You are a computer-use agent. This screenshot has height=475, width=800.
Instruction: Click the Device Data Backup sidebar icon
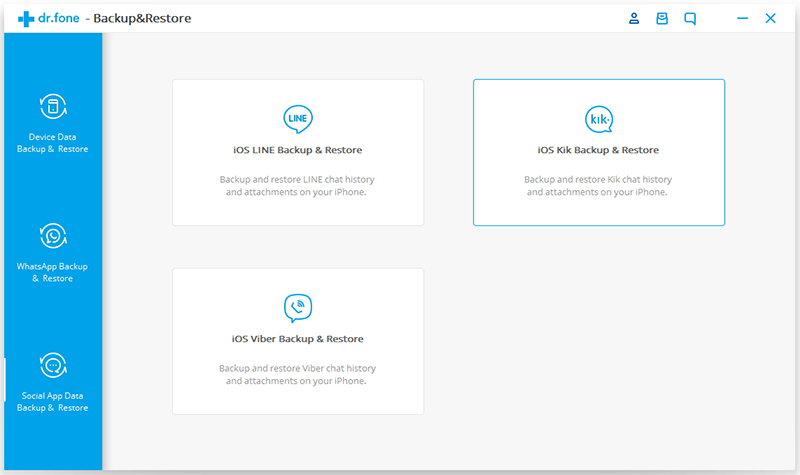point(53,107)
